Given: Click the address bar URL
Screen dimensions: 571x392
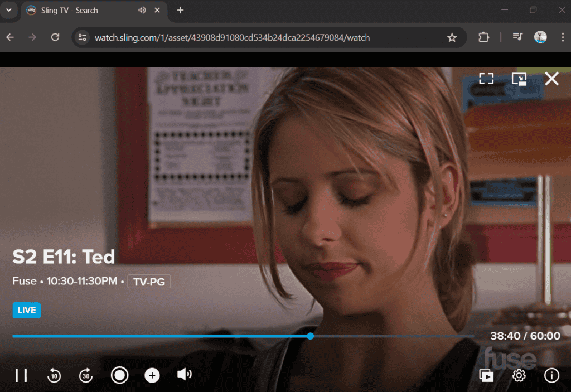Looking at the screenshot, I should pyautogui.click(x=232, y=37).
